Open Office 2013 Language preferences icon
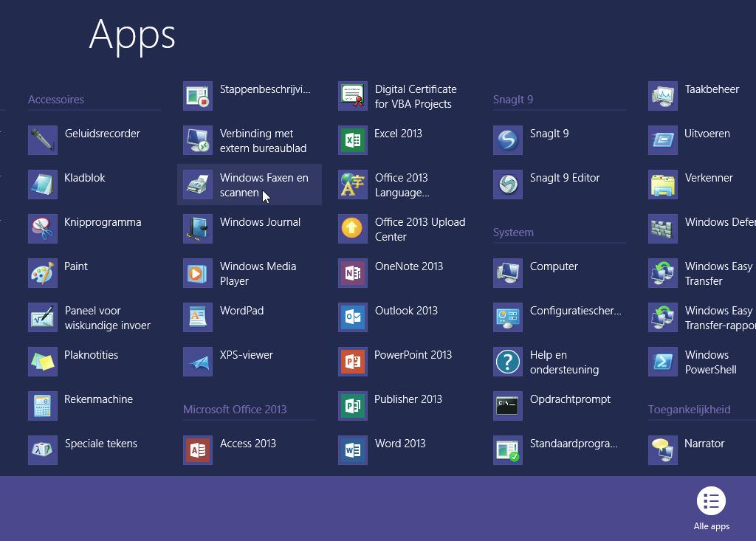The width and height of the screenshot is (756, 541). (353, 185)
